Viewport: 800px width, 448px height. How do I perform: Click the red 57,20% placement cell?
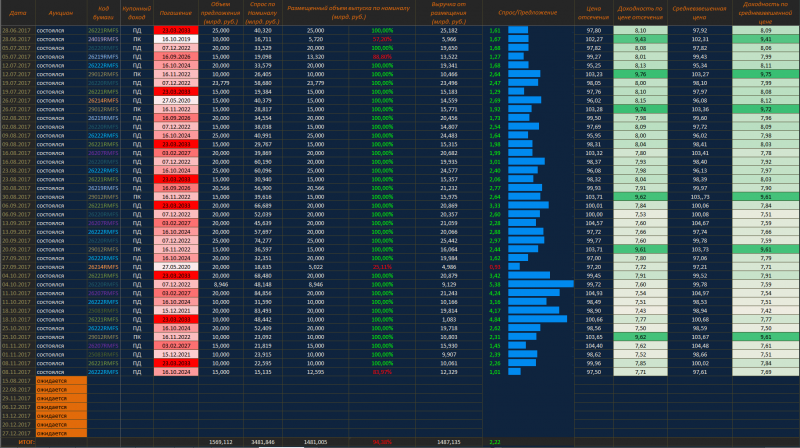381,39
